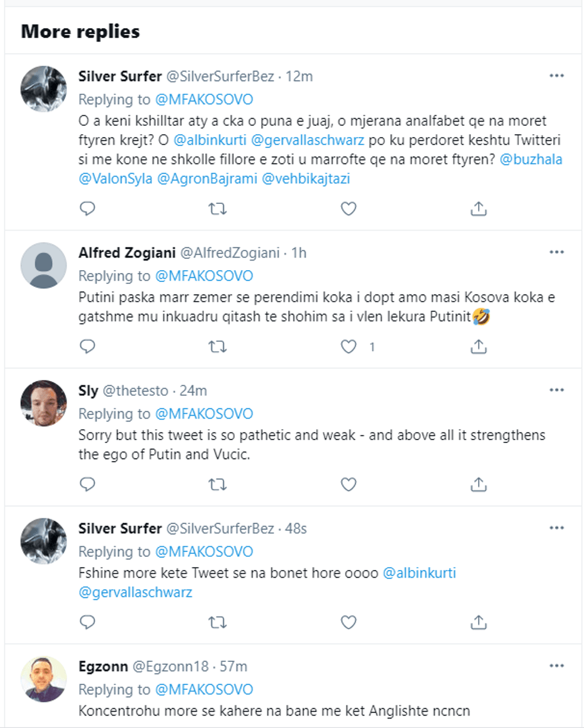Screen dimensions: 584x728
Task: Retweet Alfred Zogiani's tweet
Action: coord(218,346)
